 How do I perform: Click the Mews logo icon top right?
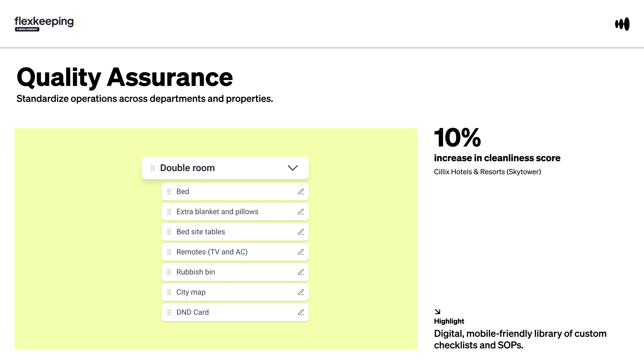click(622, 24)
